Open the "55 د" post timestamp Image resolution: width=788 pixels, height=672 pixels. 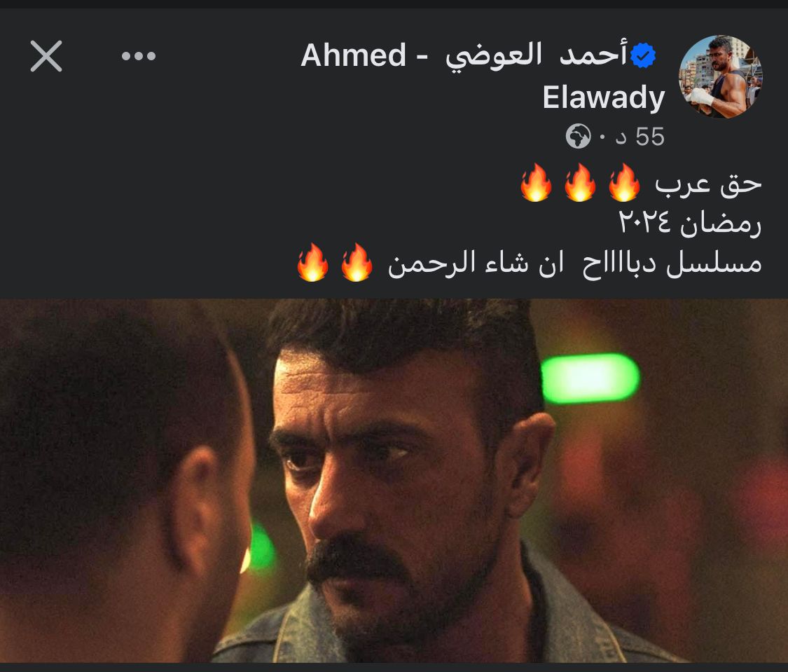tap(640, 136)
